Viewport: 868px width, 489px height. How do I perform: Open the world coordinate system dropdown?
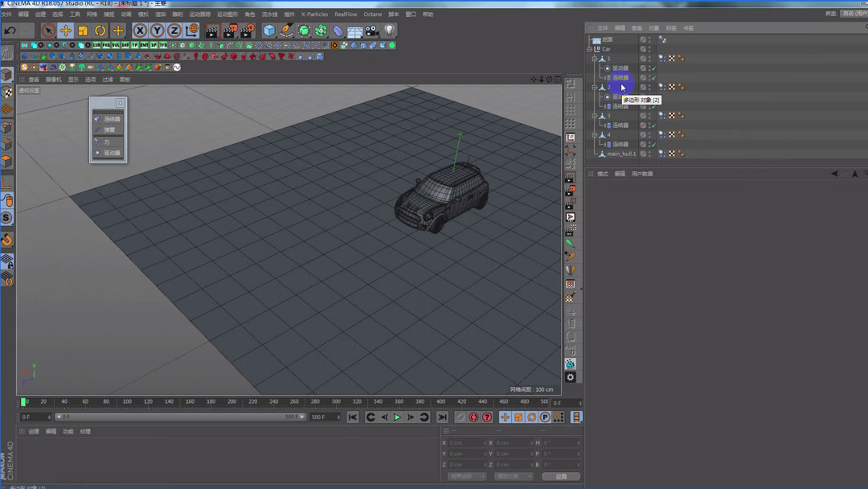coord(466,476)
